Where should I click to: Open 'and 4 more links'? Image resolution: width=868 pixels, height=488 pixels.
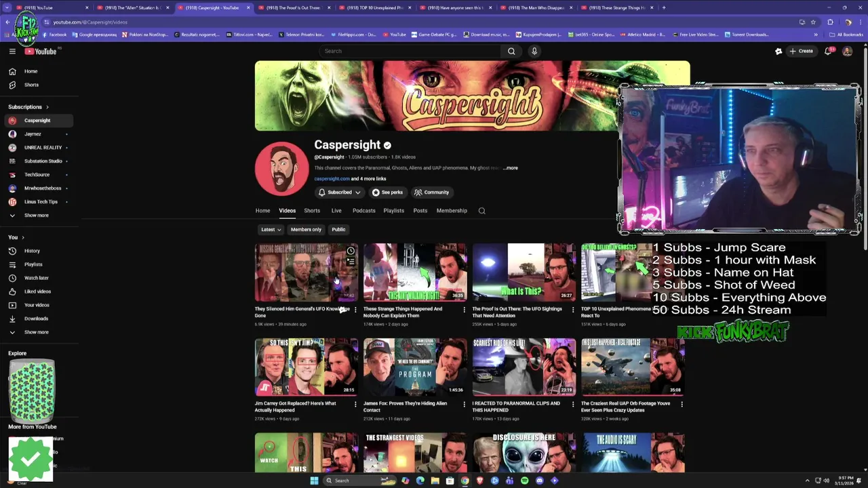point(369,179)
